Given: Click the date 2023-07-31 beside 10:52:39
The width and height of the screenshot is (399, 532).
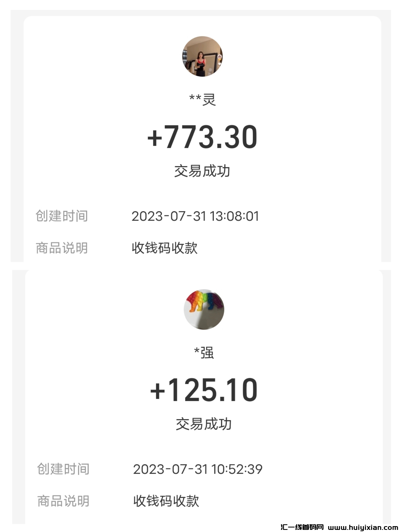Looking at the screenshot, I should 171,469.
